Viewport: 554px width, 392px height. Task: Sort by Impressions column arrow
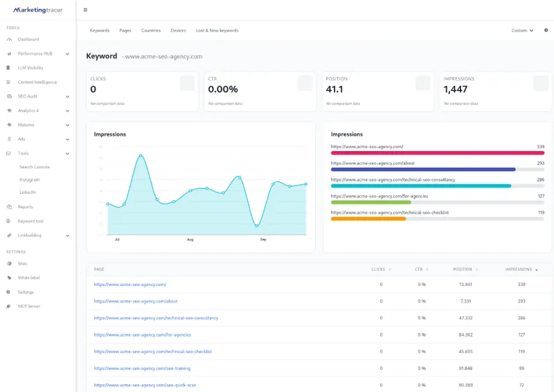click(x=536, y=269)
